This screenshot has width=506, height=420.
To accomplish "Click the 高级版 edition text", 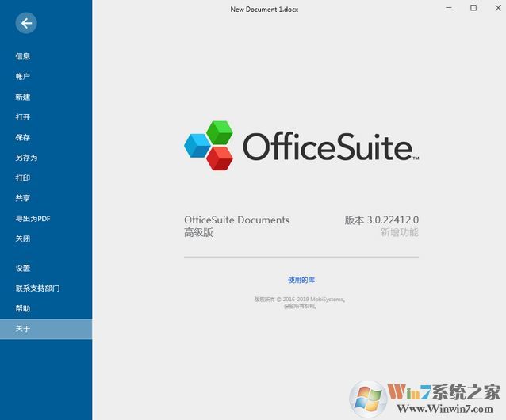I will [x=198, y=232].
